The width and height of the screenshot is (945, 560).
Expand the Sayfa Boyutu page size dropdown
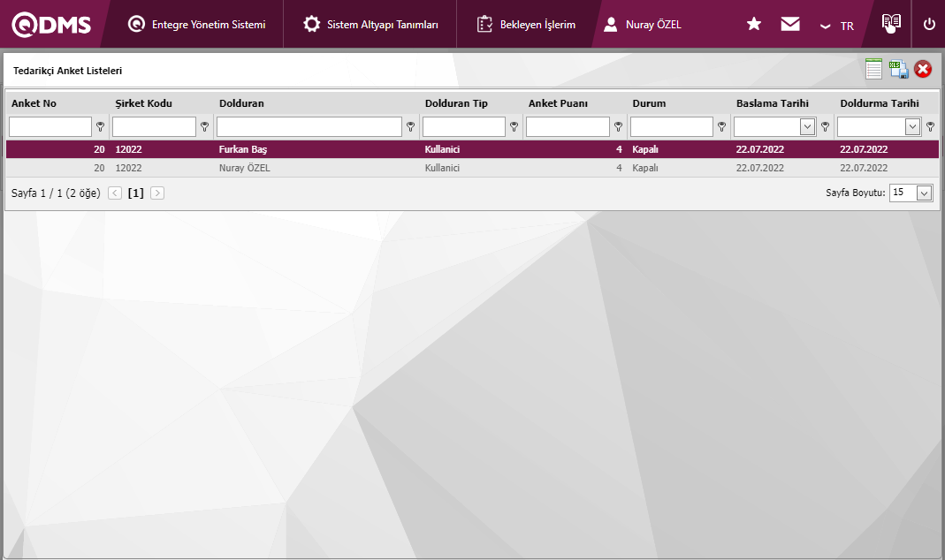click(924, 193)
